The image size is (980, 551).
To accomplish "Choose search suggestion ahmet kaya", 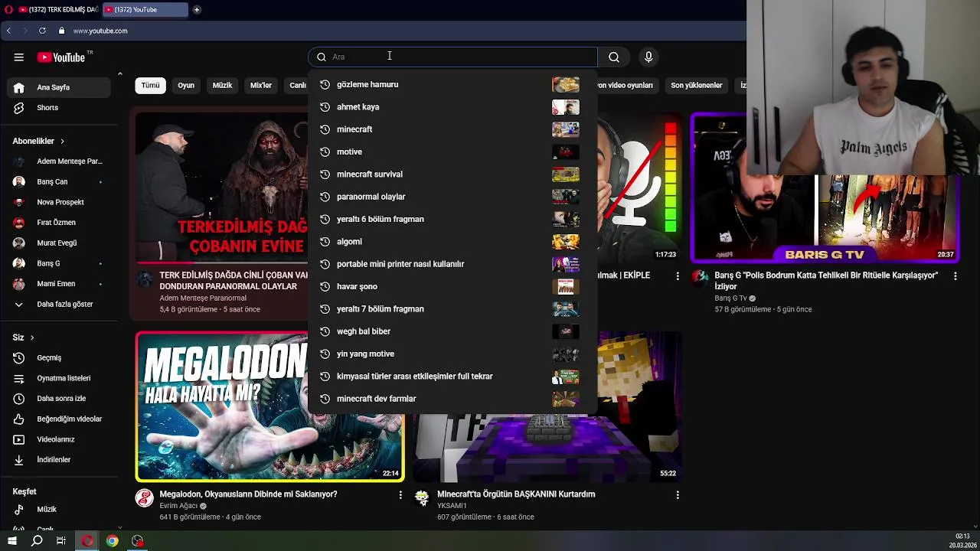I will pos(452,107).
